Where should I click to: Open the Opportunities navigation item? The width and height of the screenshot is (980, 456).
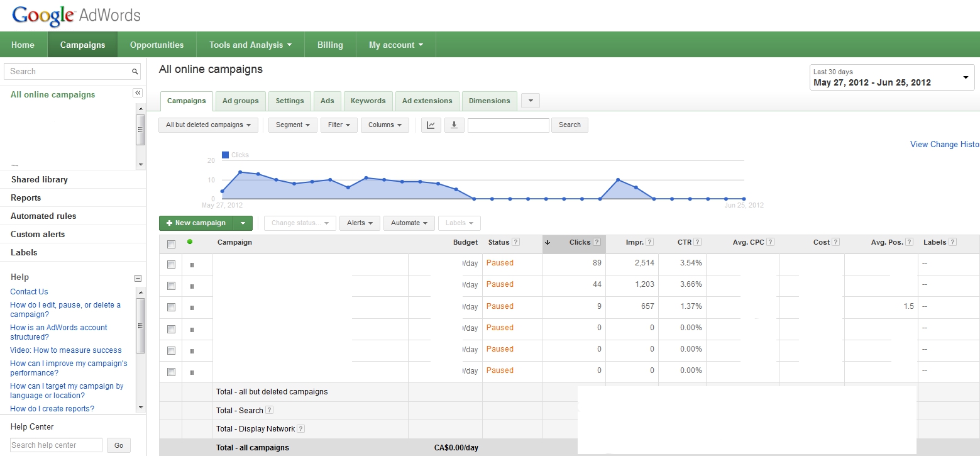pos(157,45)
